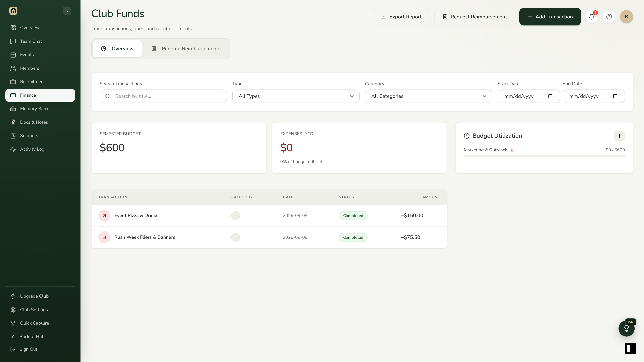
Task: Open the help question mark icon
Action: [x=609, y=17]
